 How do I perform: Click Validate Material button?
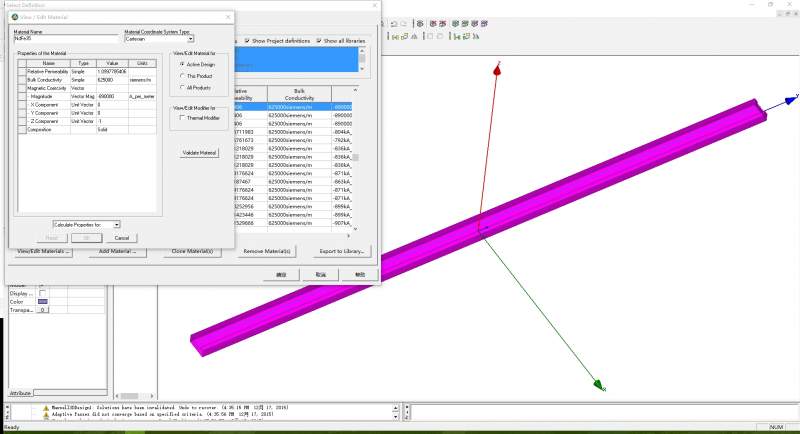pos(199,153)
